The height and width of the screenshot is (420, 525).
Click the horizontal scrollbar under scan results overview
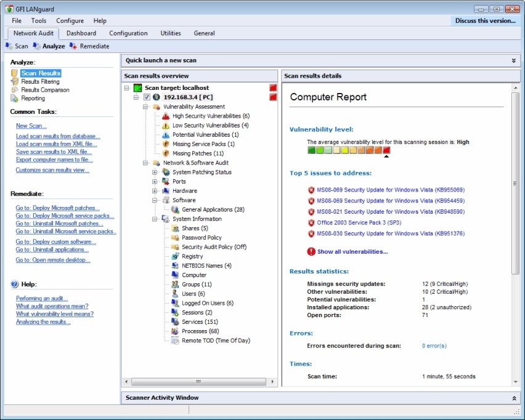pyautogui.click(x=199, y=382)
